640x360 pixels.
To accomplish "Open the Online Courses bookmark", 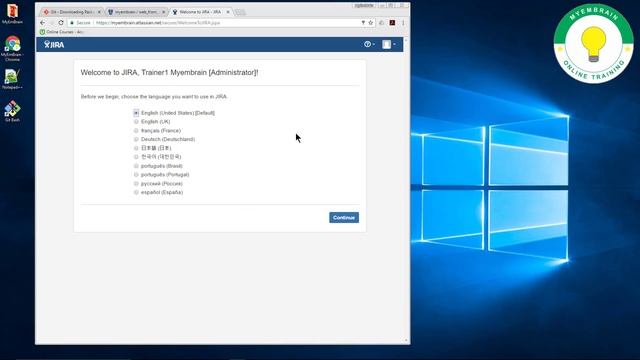I will tap(62, 32).
